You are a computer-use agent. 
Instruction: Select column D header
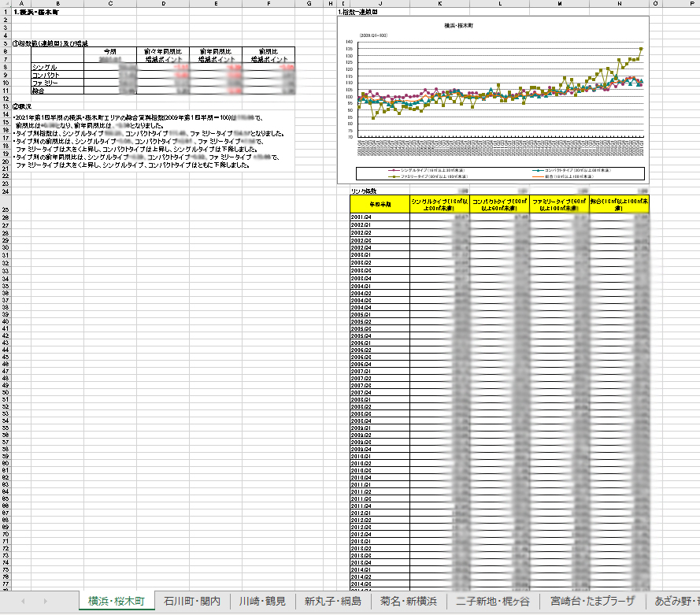point(163,3)
